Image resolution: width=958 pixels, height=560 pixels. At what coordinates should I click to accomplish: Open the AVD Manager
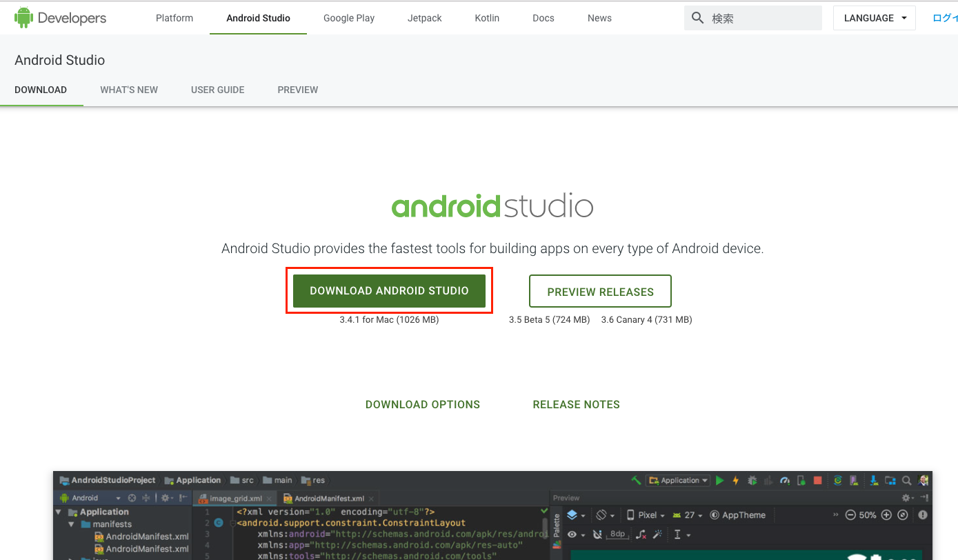coord(853,480)
